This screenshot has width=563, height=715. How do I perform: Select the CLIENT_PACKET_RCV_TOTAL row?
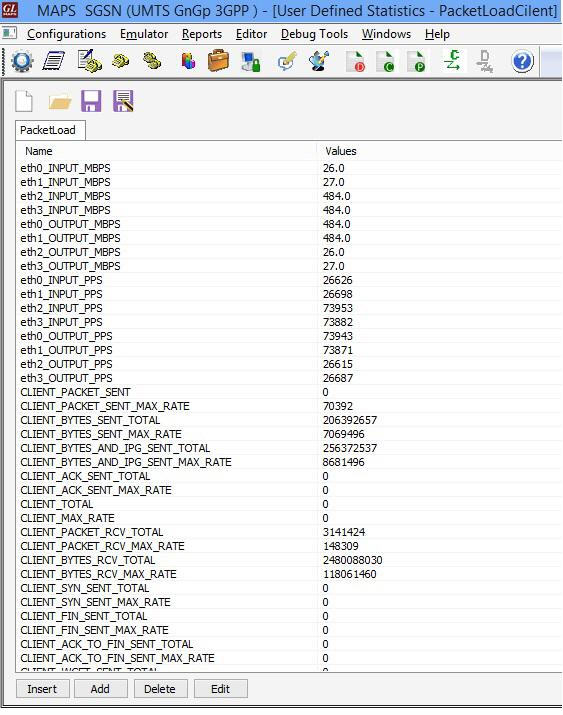tap(289, 532)
